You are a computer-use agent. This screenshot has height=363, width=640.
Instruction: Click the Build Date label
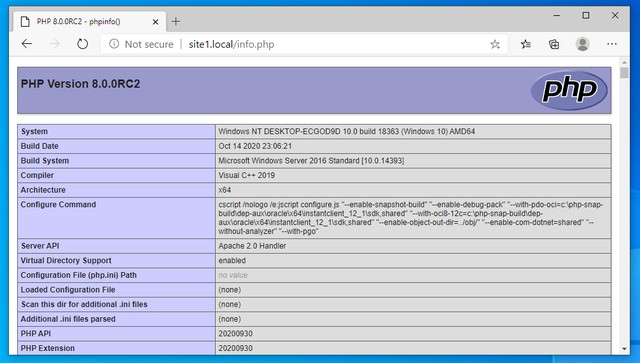coord(40,146)
